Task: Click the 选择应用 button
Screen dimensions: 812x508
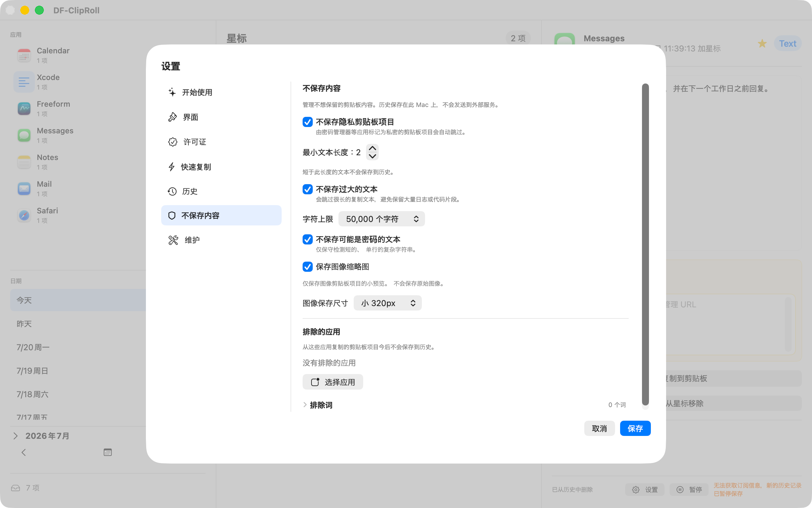Action: [332, 382]
